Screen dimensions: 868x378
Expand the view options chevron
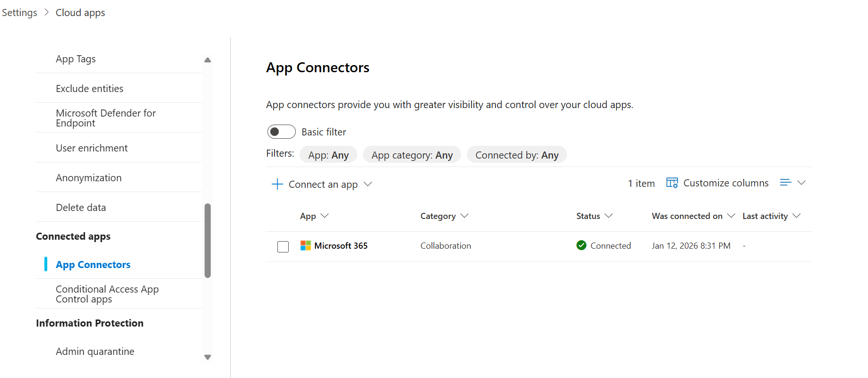click(x=801, y=183)
